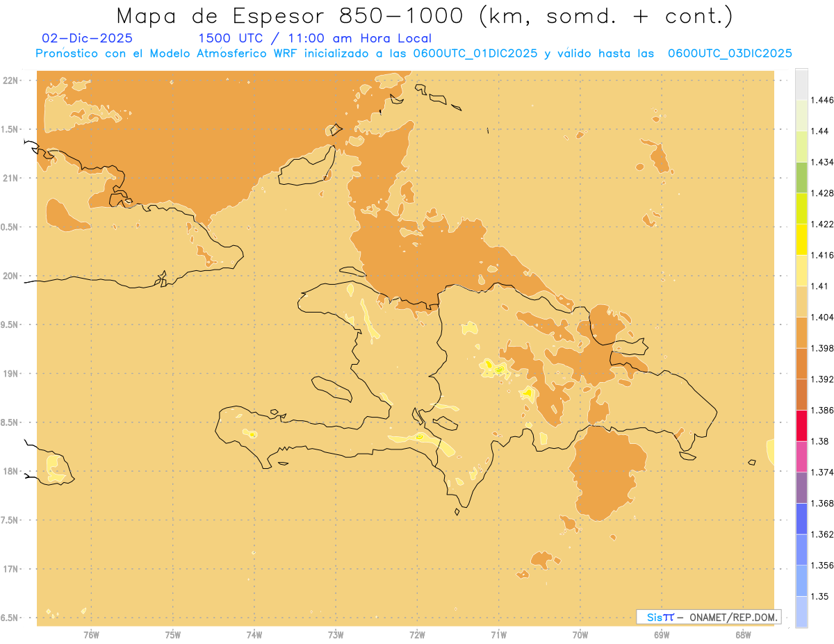Pick the pink swatch between 1.374 and 1.38

[x=801, y=456]
